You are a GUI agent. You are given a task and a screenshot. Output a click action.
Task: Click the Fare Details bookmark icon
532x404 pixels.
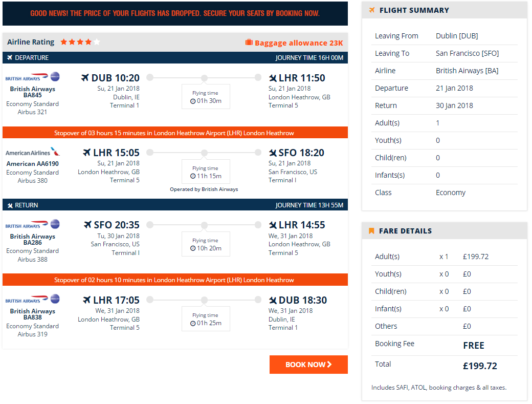(371, 231)
